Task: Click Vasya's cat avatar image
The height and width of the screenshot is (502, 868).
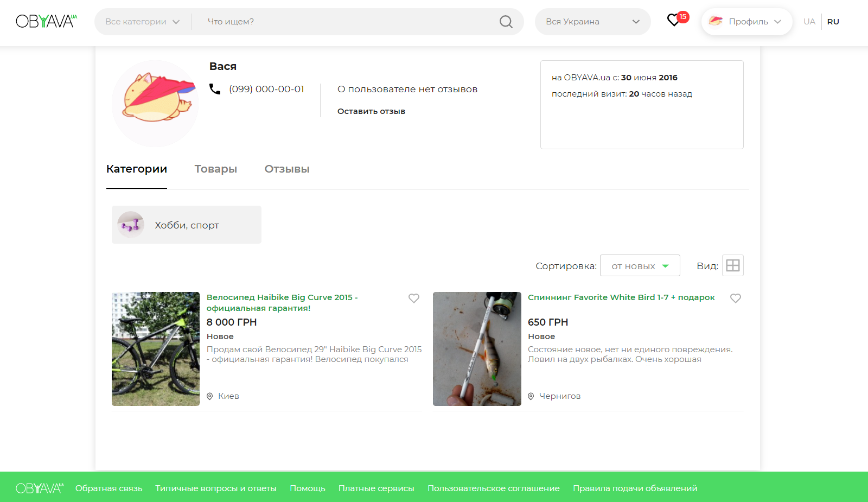Action: (156, 103)
